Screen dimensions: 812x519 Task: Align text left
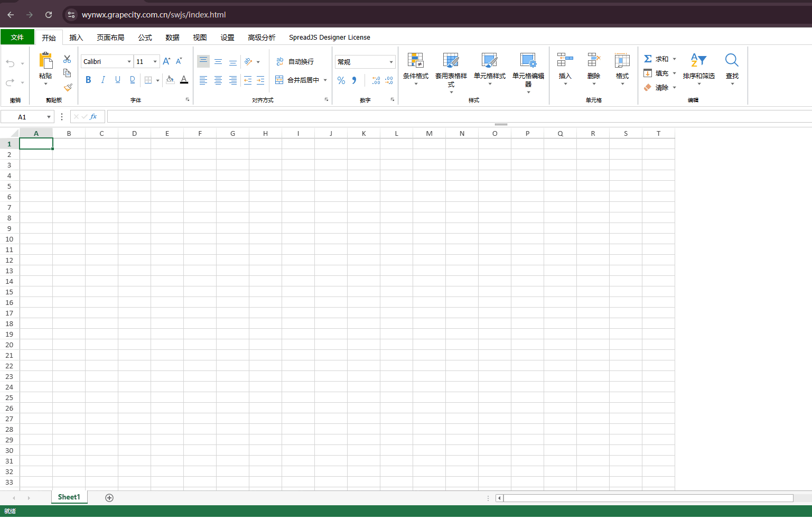[203, 80]
